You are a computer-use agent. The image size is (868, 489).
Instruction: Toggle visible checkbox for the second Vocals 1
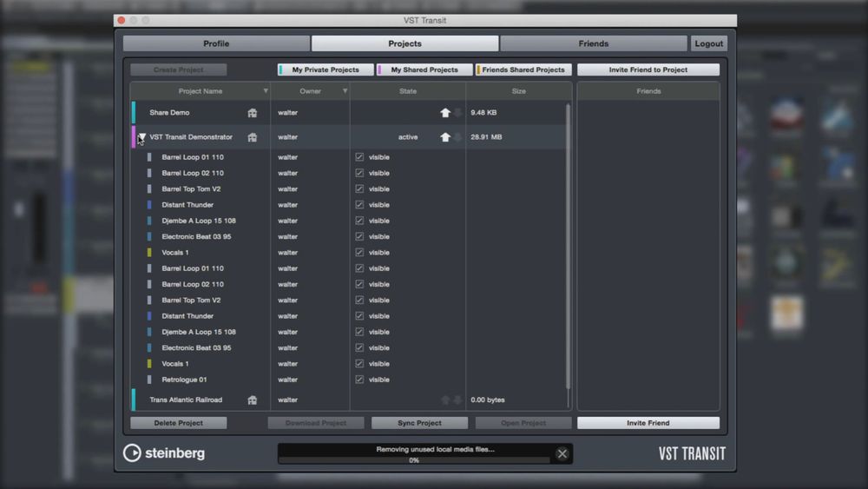click(x=360, y=363)
